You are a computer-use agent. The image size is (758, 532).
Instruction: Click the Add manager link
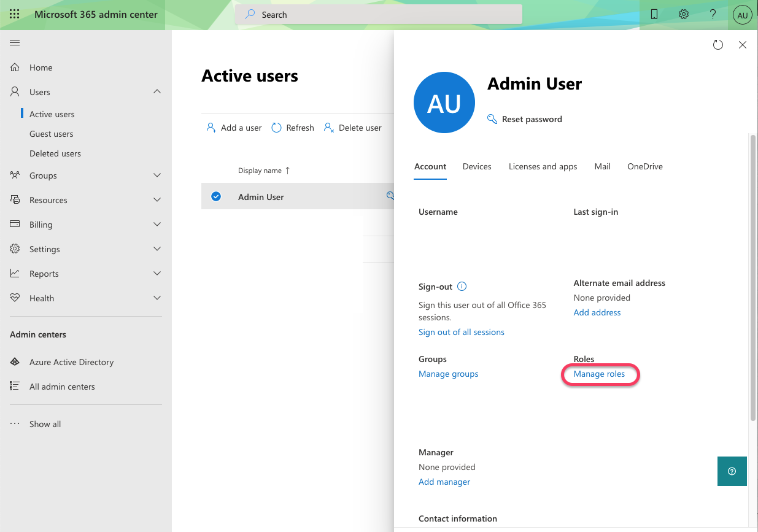tap(444, 482)
